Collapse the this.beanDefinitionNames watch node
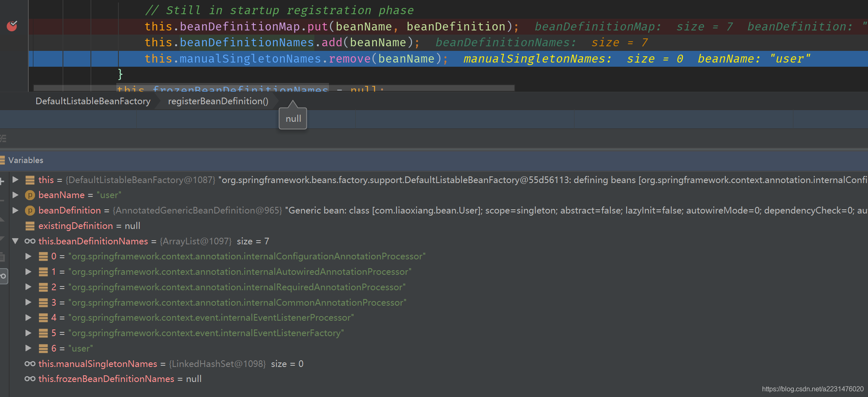Screen dimensions: 868x397 coord(15,241)
